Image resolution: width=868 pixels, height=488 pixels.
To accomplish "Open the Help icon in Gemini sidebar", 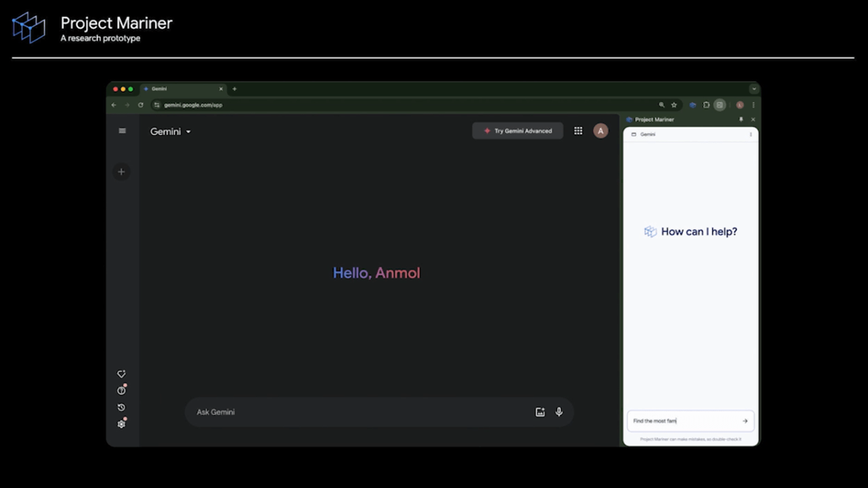I will [x=122, y=390].
